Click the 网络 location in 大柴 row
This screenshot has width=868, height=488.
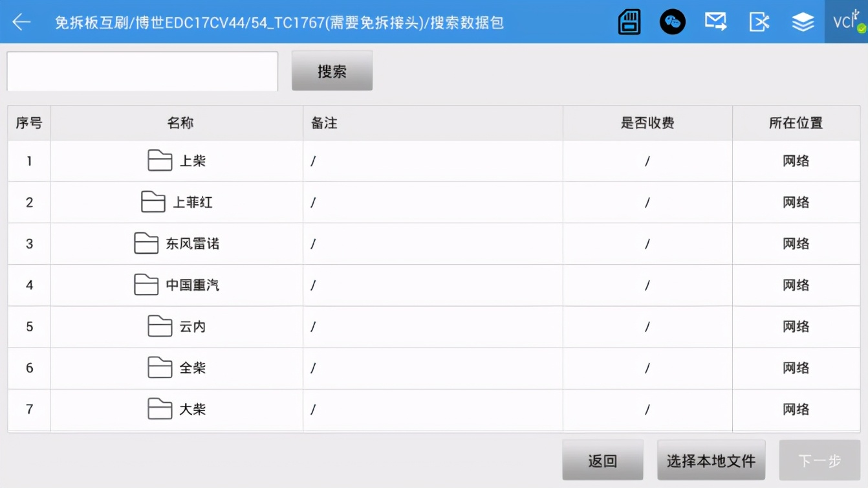point(796,410)
